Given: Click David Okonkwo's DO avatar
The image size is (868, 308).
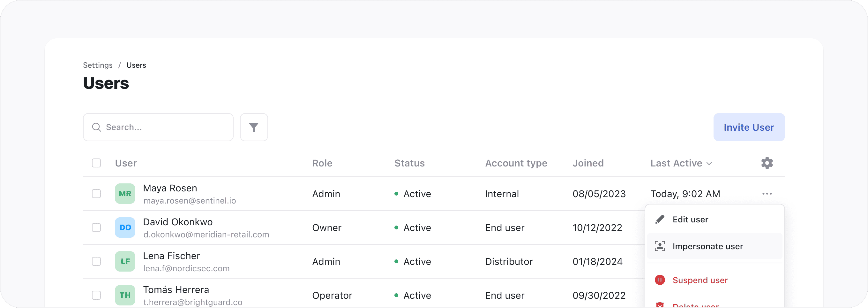Looking at the screenshot, I should pos(125,227).
